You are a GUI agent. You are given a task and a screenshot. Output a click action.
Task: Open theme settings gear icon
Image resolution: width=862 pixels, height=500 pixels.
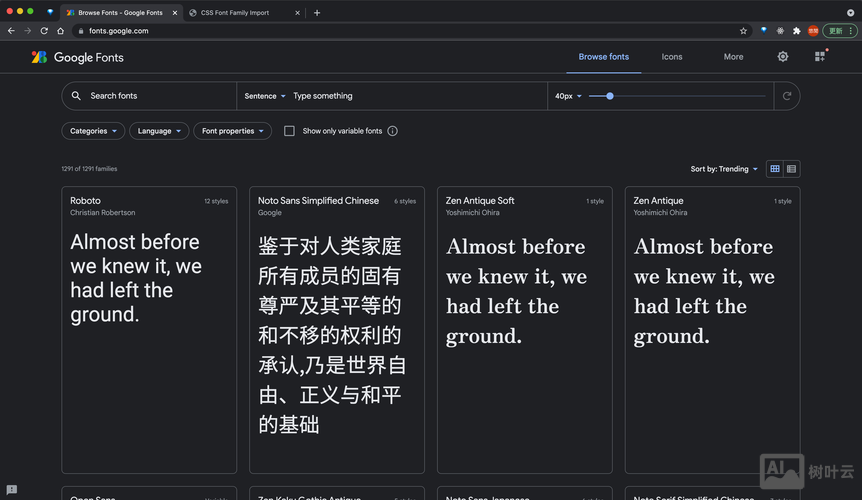(x=783, y=57)
